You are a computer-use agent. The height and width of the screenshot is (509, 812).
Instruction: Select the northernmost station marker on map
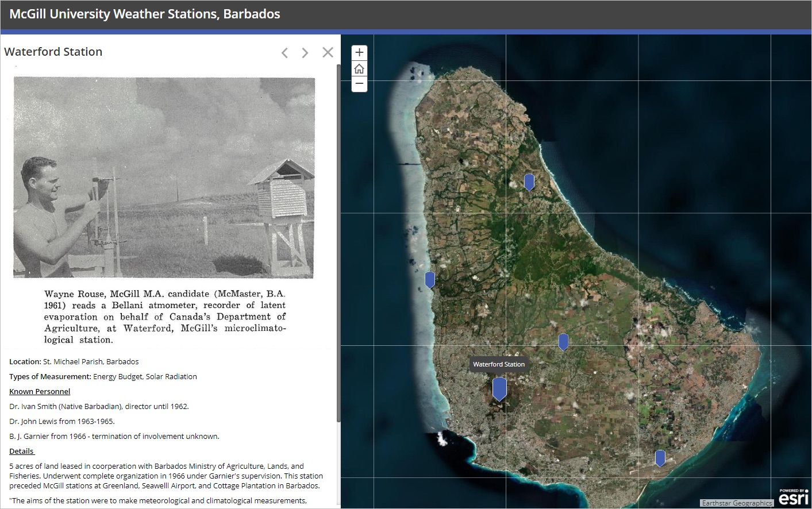[x=529, y=182]
